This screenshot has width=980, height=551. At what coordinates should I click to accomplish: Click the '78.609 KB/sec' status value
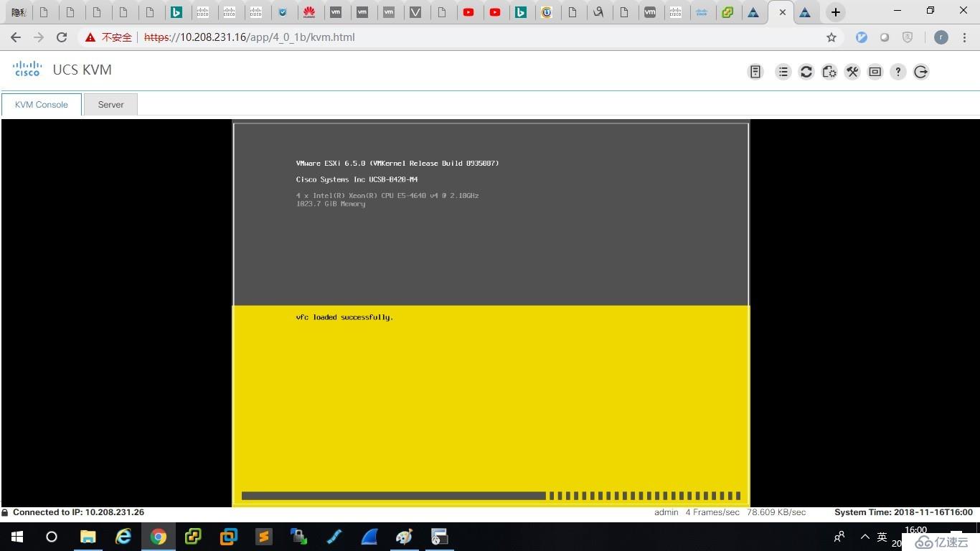click(776, 512)
